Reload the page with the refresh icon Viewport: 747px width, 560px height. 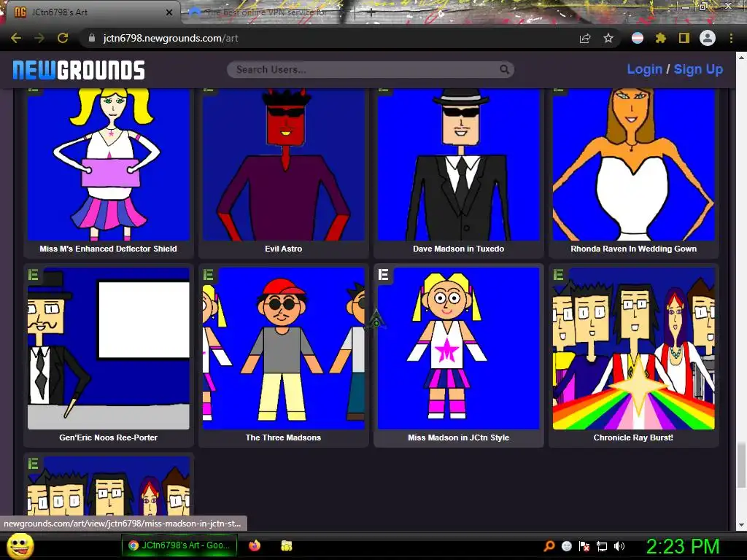tap(63, 38)
